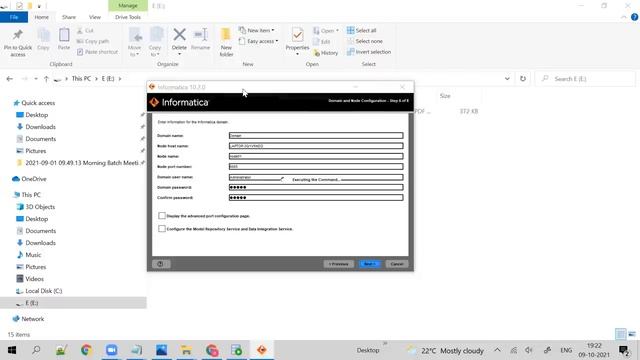Open the File menu tab

pyautogui.click(x=14, y=17)
